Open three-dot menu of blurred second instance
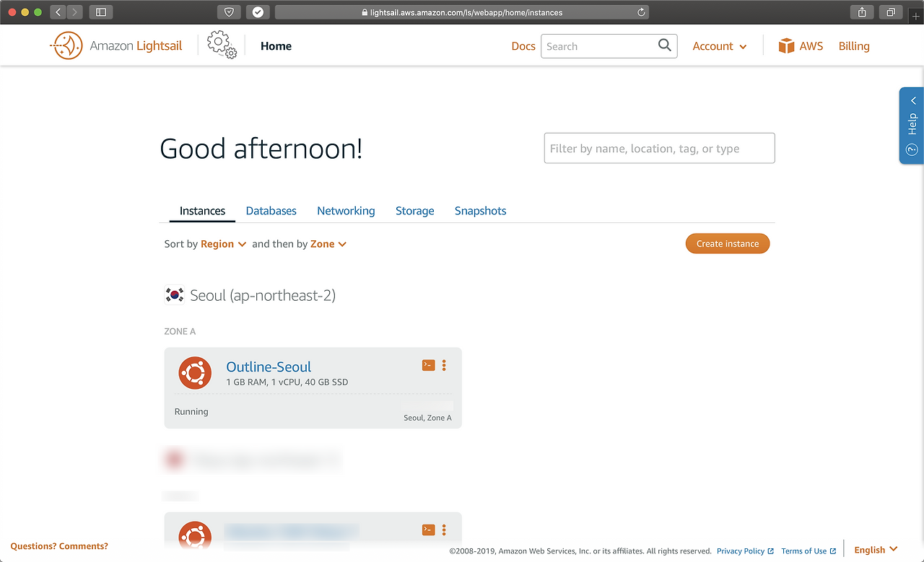Viewport: 924px width, 562px height. 444,530
